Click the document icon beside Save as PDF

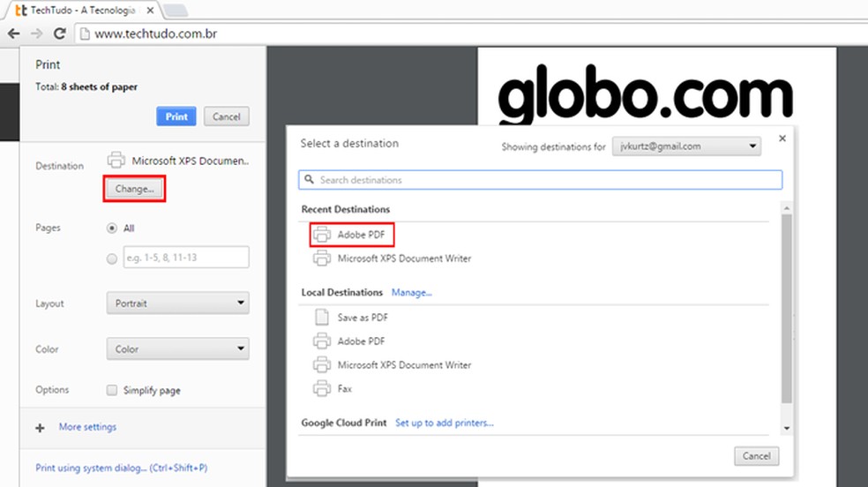322,317
